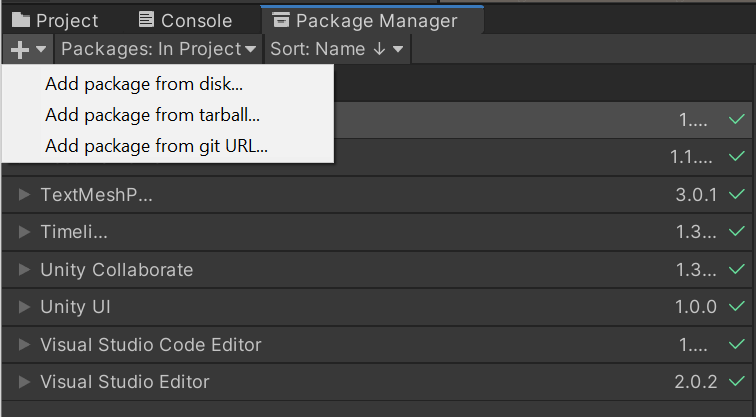Click the checkmark beside Unity UI
This screenshot has height=417, width=756.
tap(737, 307)
